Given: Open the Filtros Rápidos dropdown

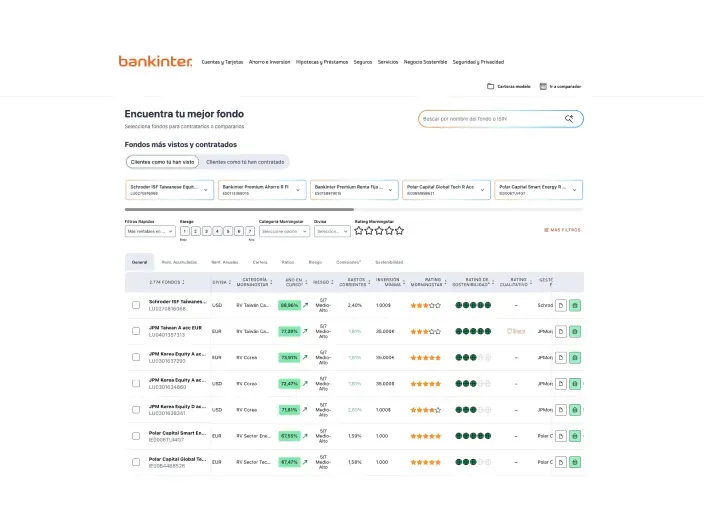Looking at the screenshot, I should point(150,231).
